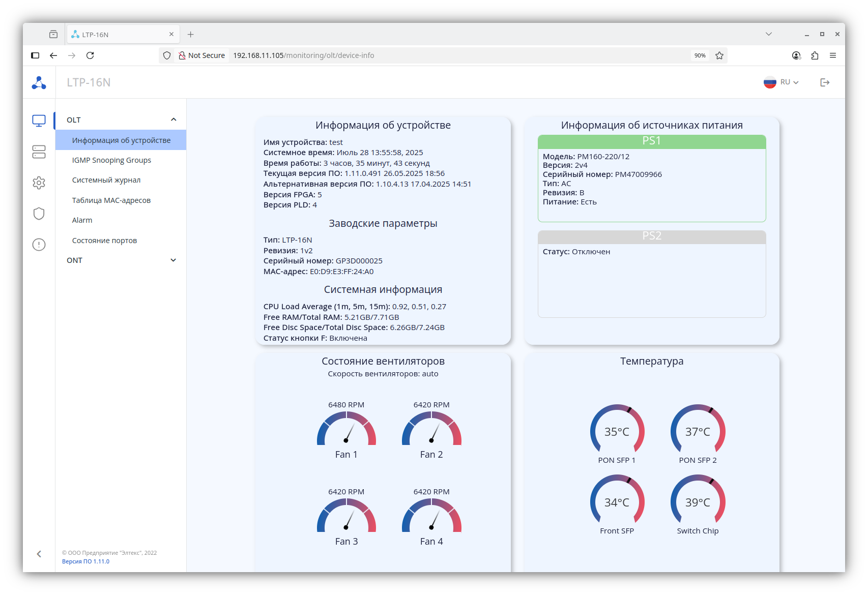
Task: Collapse the OLT menu section
Action: (173, 120)
